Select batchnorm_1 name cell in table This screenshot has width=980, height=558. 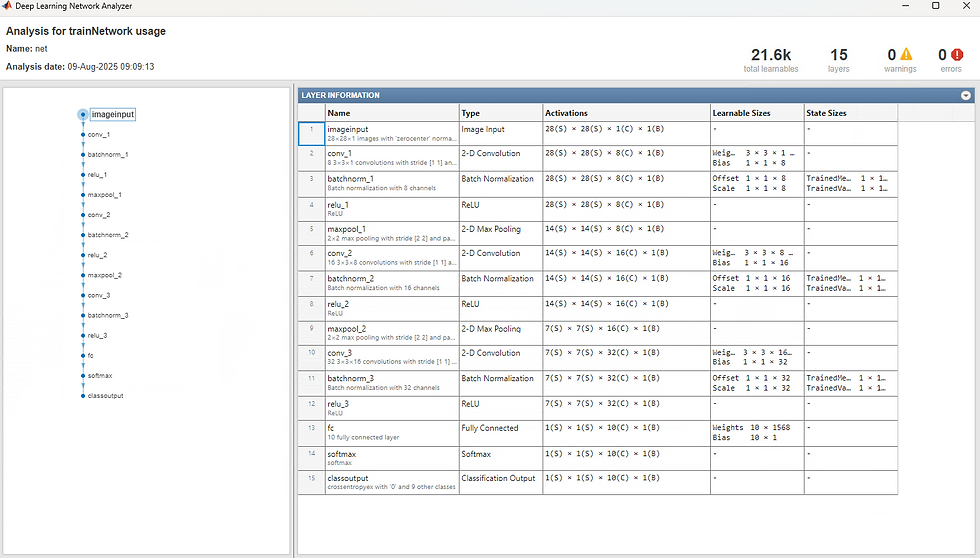tap(392, 184)
